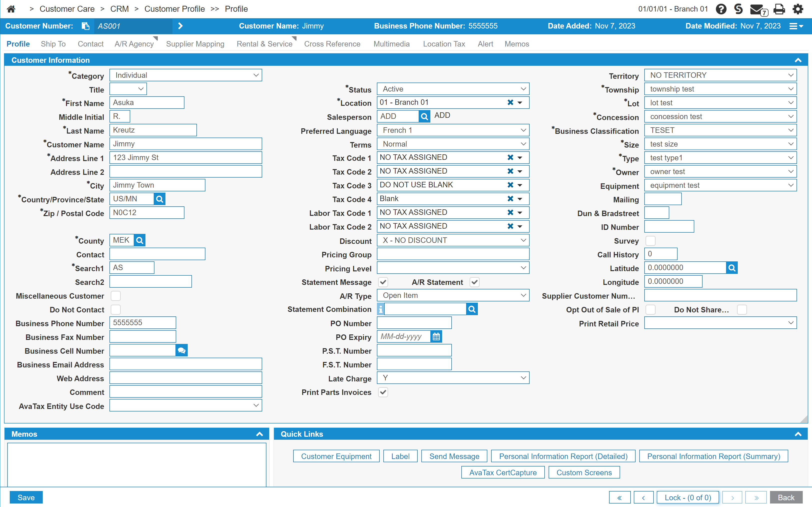The width and height of the screenshot is (812, 507).
Task: Click the First Name field with Asuka
Action: click(147, 103)
